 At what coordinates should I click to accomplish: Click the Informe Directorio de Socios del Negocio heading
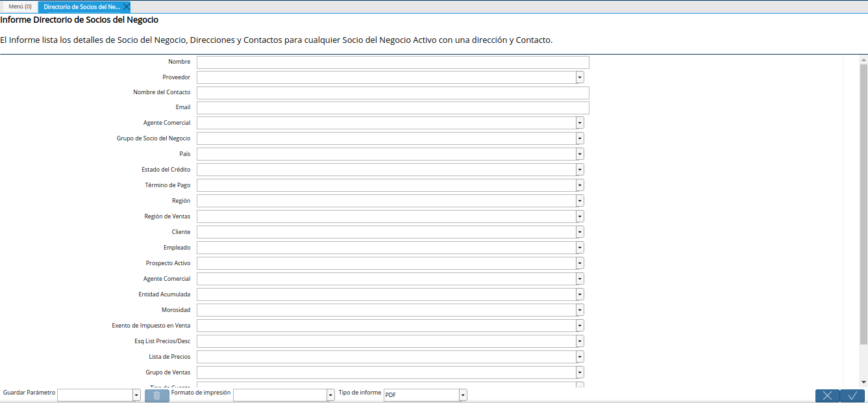pyautogui.click(x=79, y=20)
